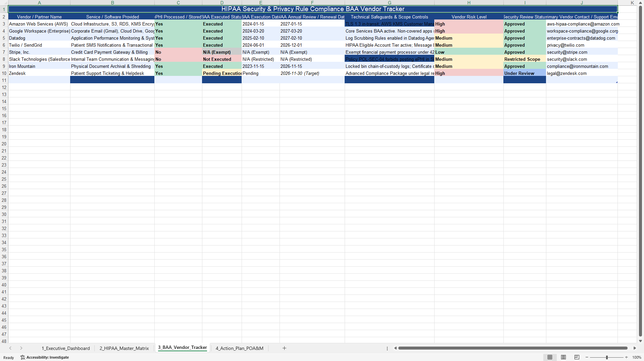Click the vertical scroll up arrow

click(x=640, y=3)
